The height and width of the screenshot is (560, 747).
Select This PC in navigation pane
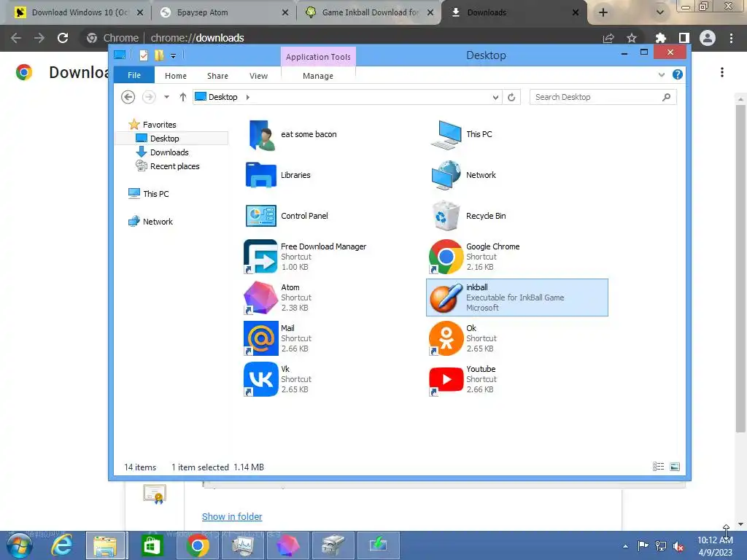click(x=156, y=194)
